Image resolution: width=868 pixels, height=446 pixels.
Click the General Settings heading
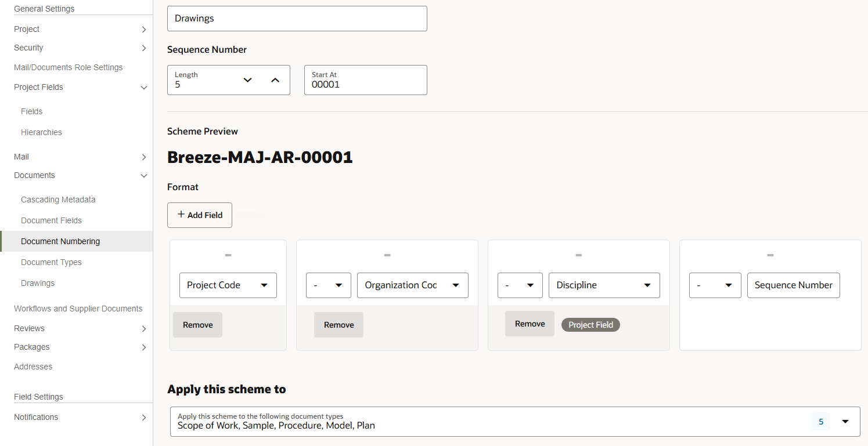click(44, 9)
